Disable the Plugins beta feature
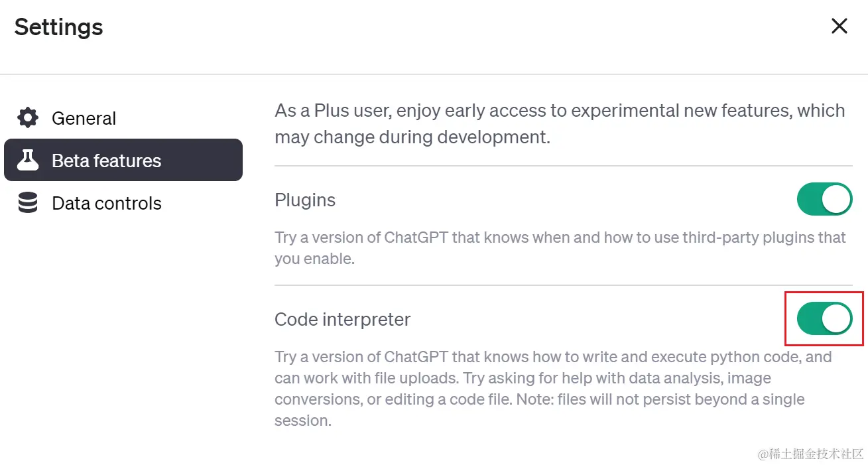The width and height of the screenshot is (868, 465). [824, 199]
